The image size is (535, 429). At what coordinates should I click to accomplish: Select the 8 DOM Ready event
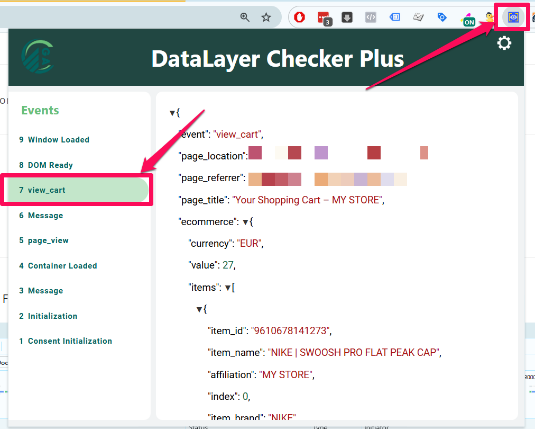click(46, 165)
